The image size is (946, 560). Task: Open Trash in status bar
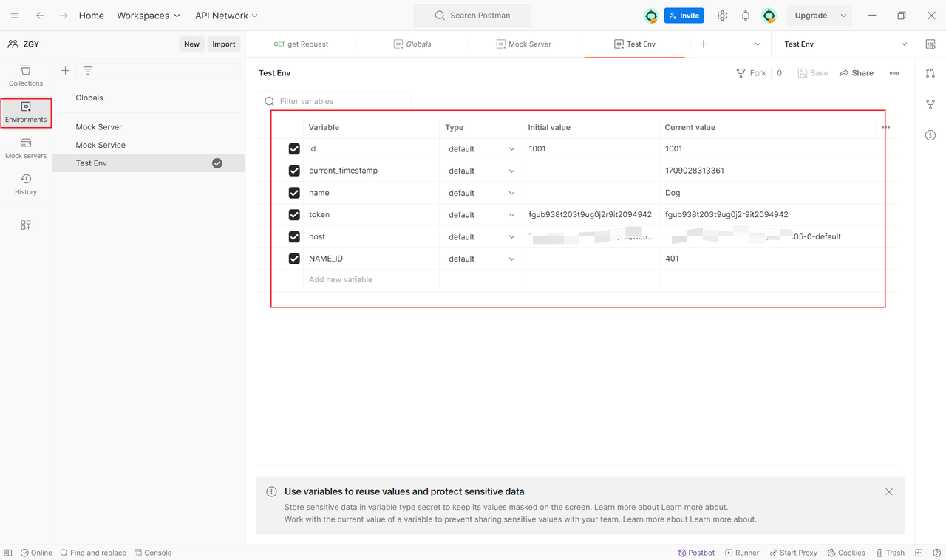[x=891, y=553]
